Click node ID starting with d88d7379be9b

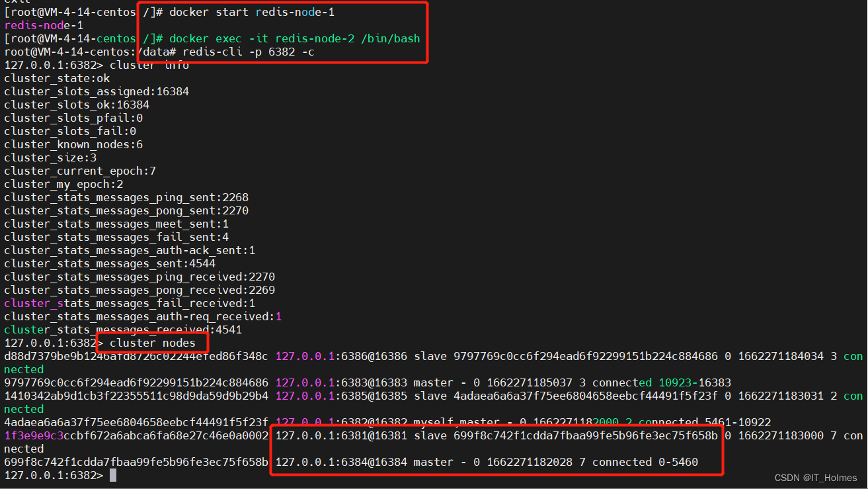(x=136, y=356)
